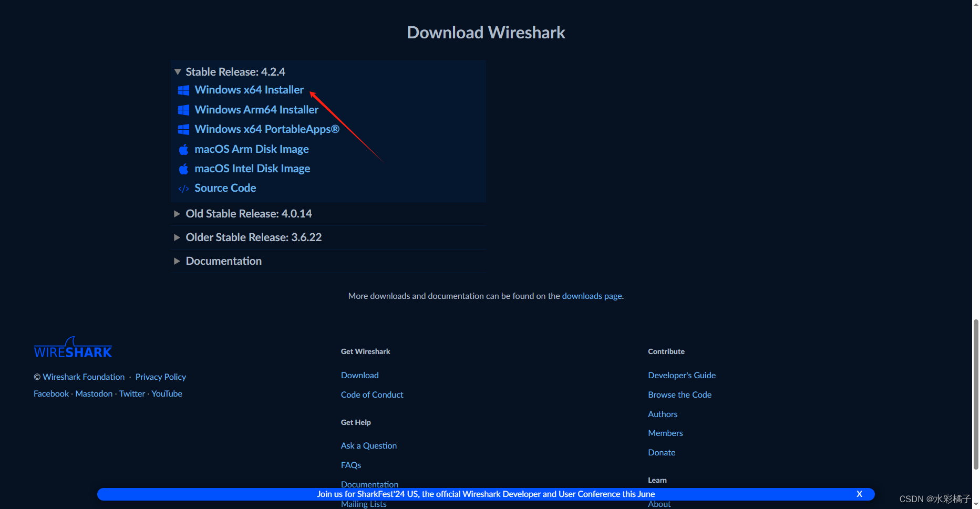
Task: Click the vertical page scrollbar thumb
Action: (976, 394)
